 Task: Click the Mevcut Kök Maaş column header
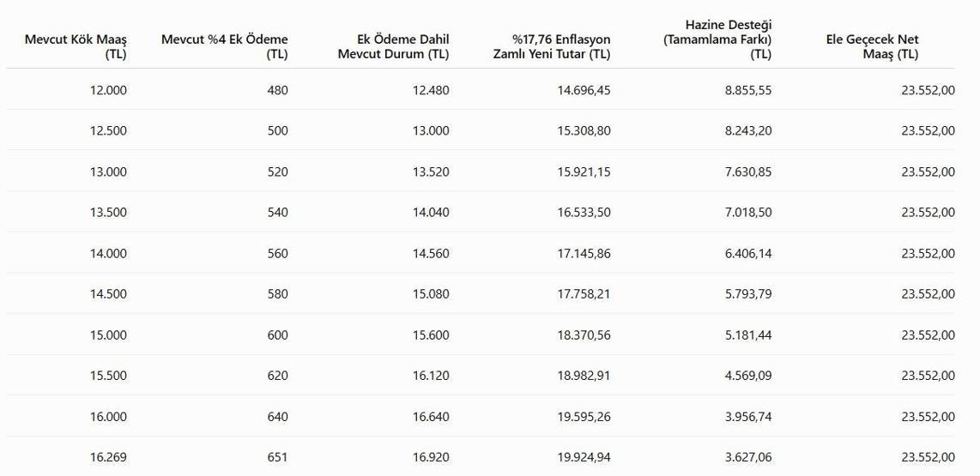(76, 47)
